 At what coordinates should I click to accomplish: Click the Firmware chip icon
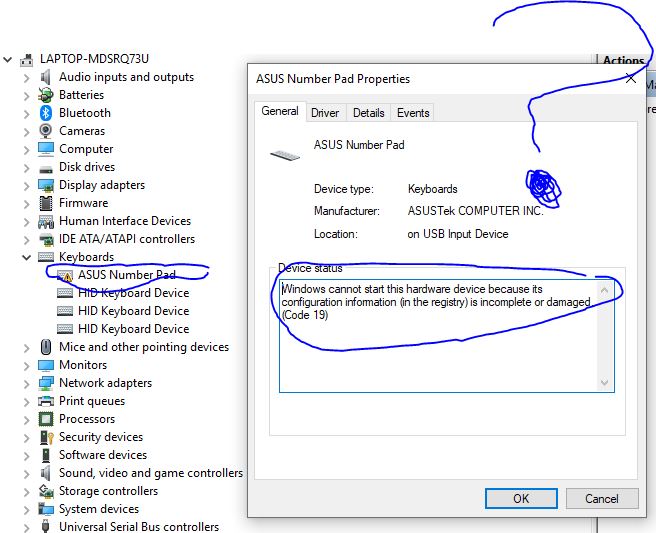pos(46,203)
